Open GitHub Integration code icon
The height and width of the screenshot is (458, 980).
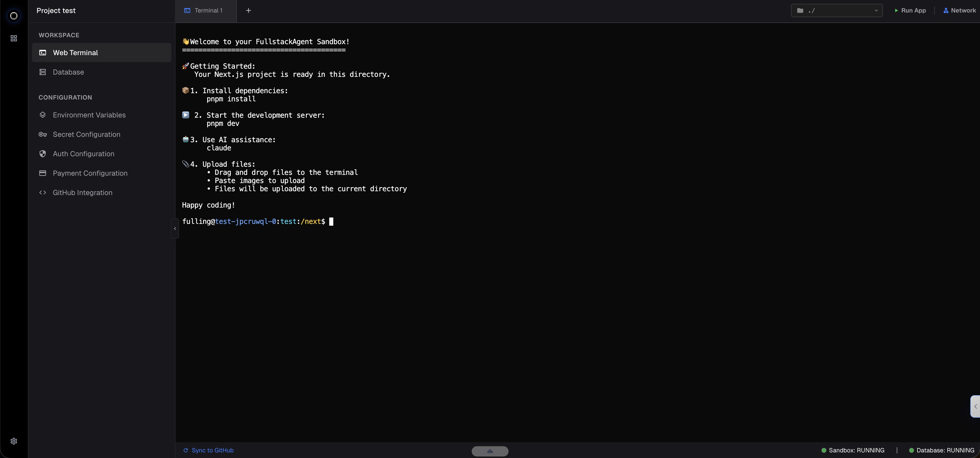click(43, 192)
